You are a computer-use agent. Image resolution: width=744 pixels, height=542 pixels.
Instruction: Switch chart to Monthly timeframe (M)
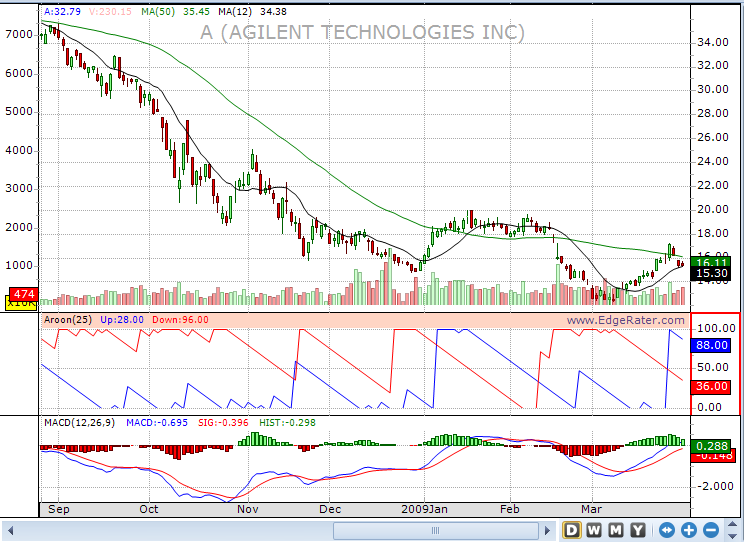pyautogui.click(x=616, y=530)
